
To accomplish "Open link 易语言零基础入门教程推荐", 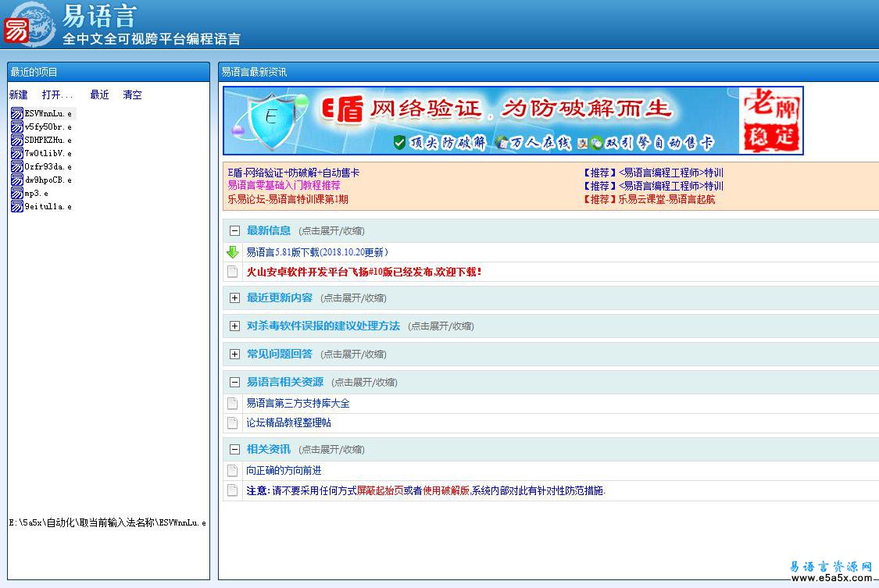I will (x=284, y=185).
